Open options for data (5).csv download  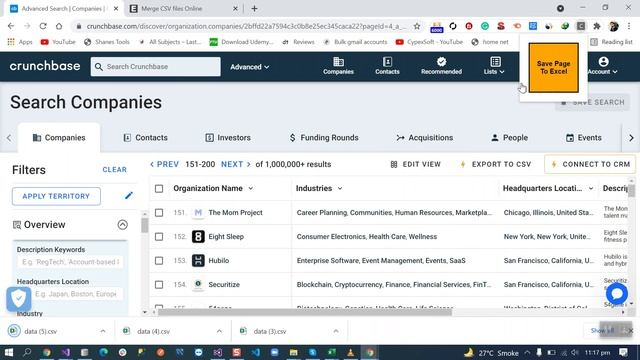click(103, 331)
